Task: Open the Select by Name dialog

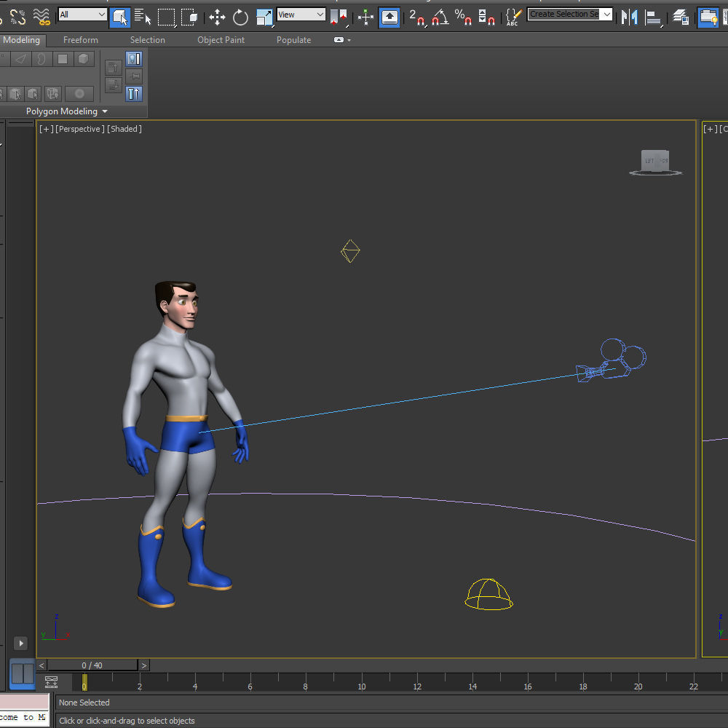Action: pyautogui.click(x=143, y=17)
